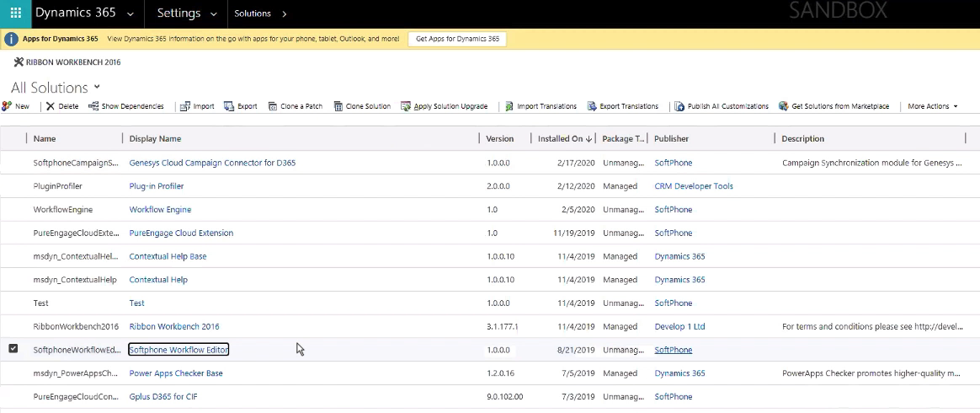
Task: Open the Develop 1 Ltd publisher link
Action: point(679,327)
